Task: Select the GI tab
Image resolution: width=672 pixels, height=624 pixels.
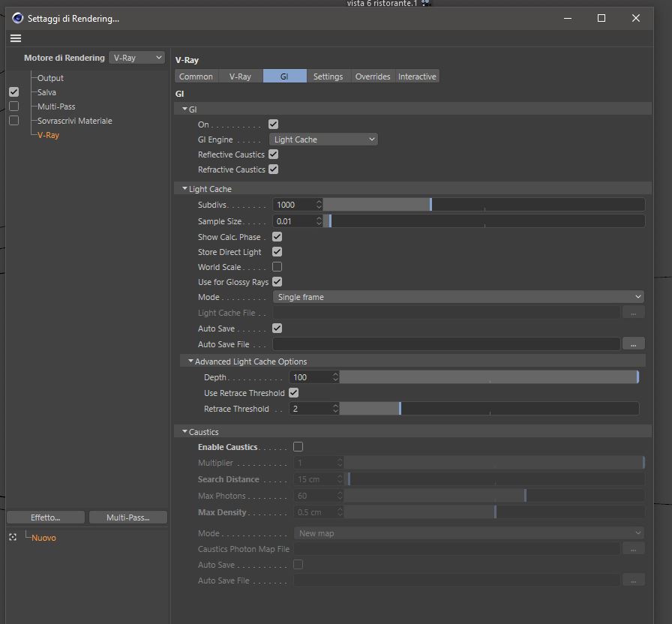Action: coord(284,76)
